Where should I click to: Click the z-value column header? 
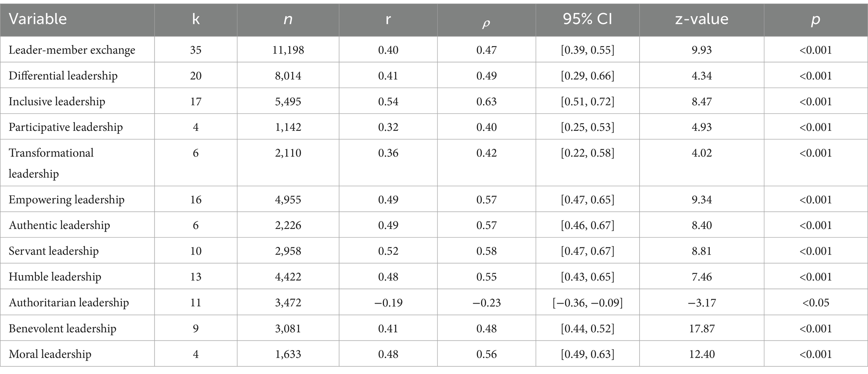[701, 19]
